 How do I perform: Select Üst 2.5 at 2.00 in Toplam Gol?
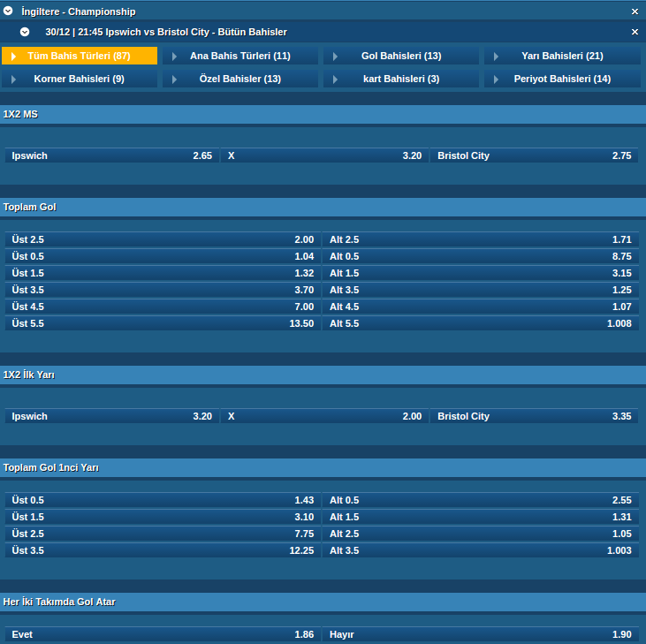coord(163,239)
